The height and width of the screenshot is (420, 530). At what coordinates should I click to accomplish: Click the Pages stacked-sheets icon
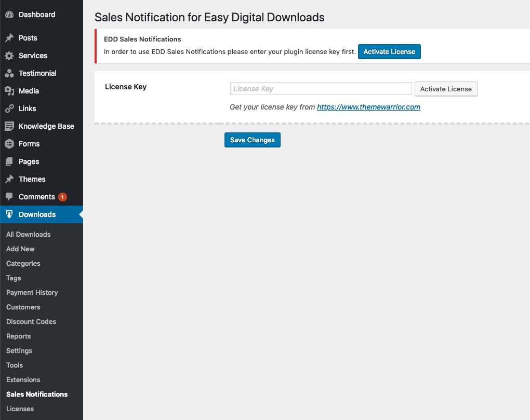9,161
